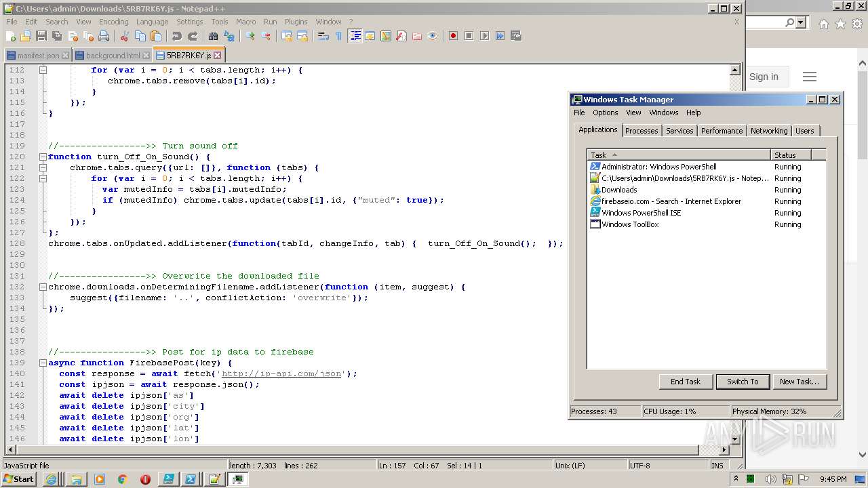
Task: Open the Language menu
Action: pyautogui.click(x=152, y=22)
